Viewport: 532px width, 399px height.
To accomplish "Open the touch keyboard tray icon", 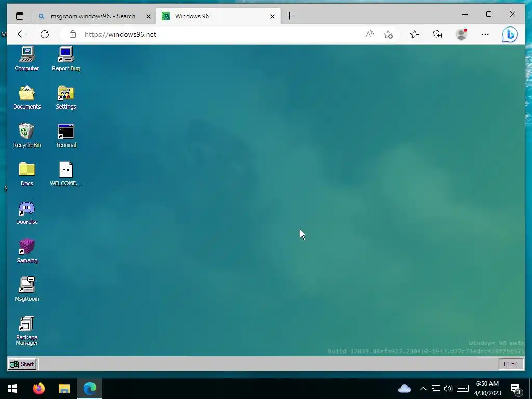I will pos(462,389).
